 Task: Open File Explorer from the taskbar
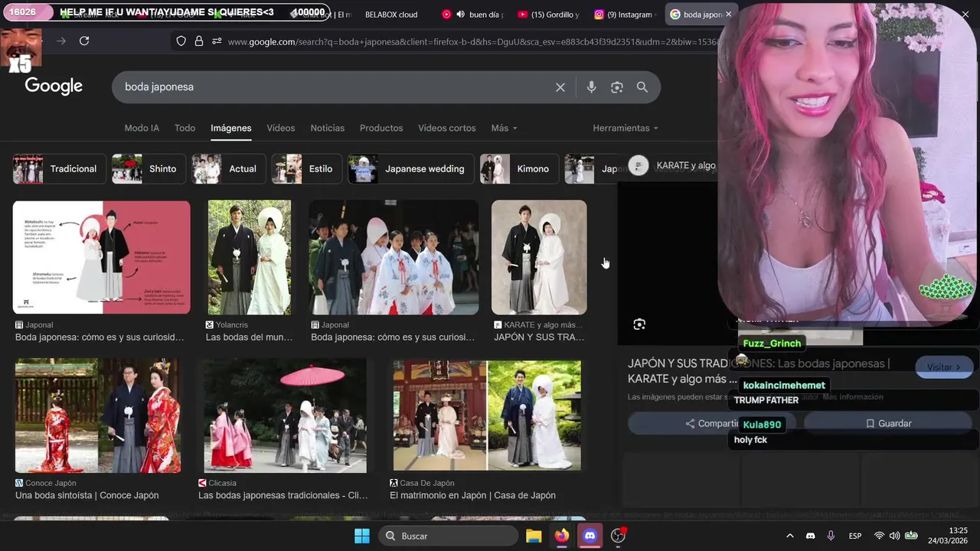coord(534,536)
